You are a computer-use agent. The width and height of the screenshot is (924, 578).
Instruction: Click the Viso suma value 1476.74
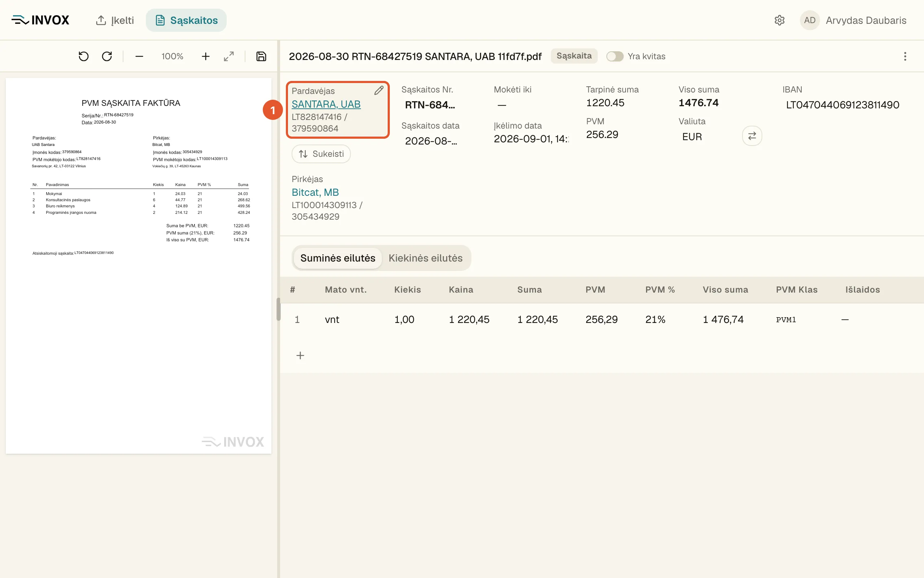(699, 103)
